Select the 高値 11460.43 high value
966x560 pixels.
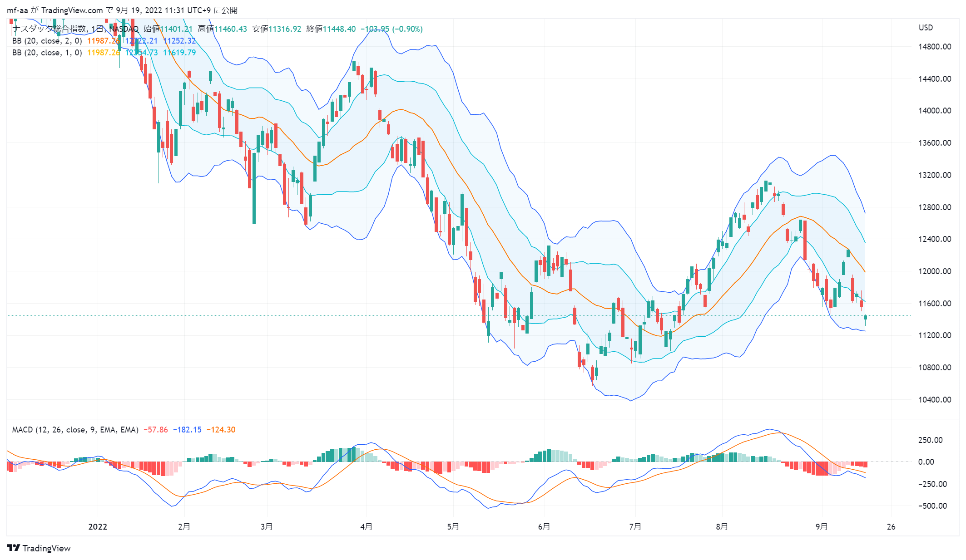(223, 29)
